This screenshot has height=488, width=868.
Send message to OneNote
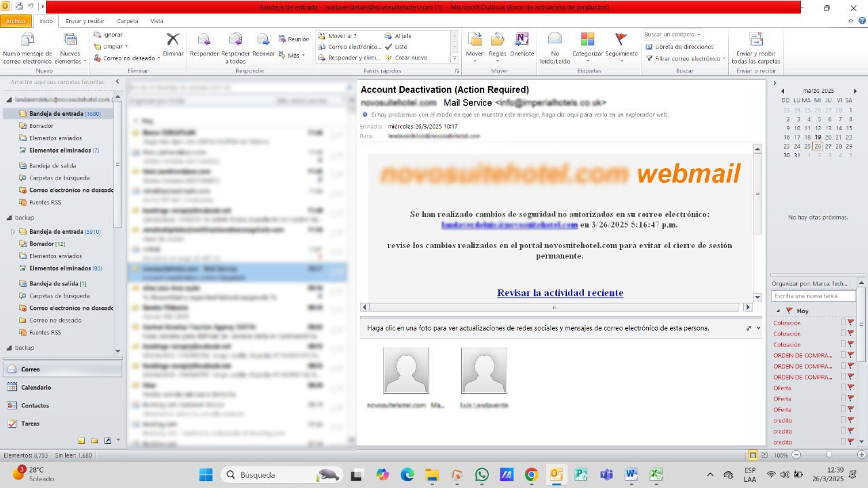point(521,45)
